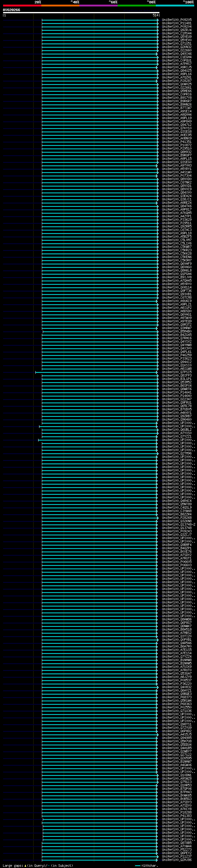Click hit label UniRef100_Q75G13
Viewport: 197px width, 868px height.
click(177, 782)
